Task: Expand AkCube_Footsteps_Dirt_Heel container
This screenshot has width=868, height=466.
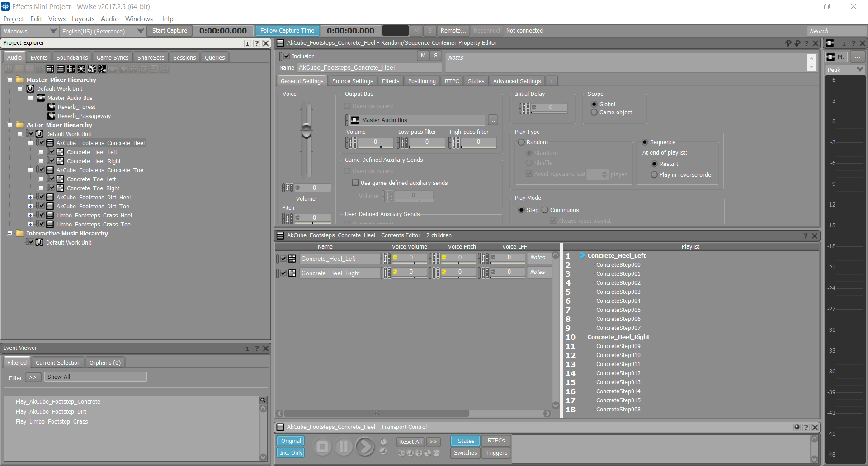Action: point(30,198)
